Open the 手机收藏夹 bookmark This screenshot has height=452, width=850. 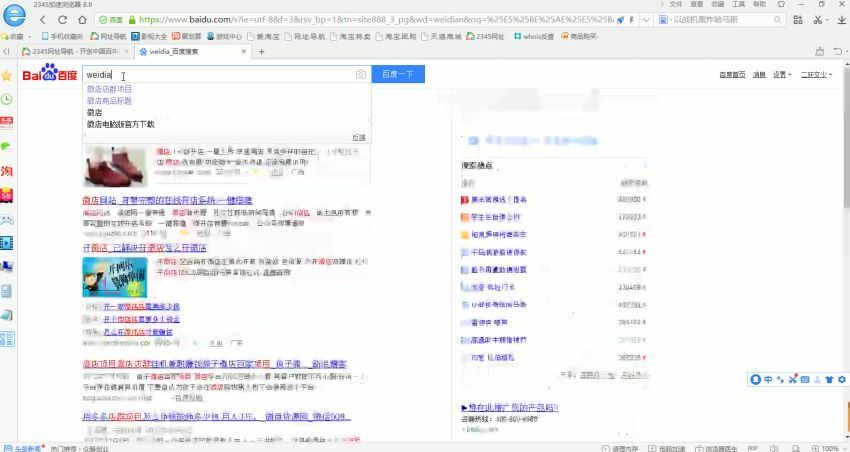coord(62,36)
